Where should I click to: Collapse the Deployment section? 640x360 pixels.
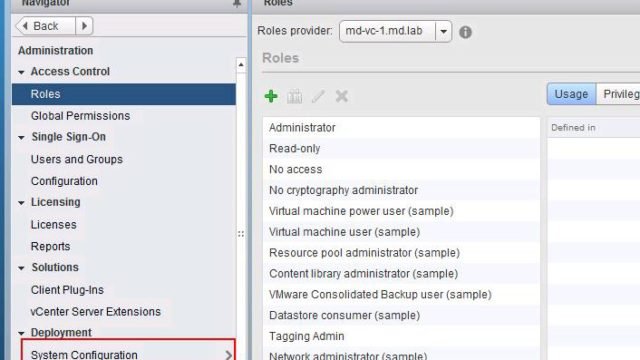click(21, 333)
